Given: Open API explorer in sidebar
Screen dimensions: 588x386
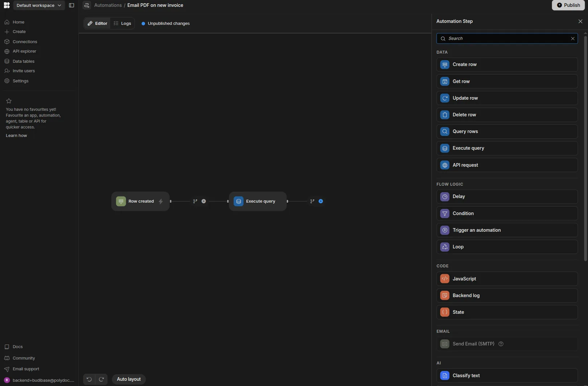Looking at the screenshot, I should pos(24,51).
